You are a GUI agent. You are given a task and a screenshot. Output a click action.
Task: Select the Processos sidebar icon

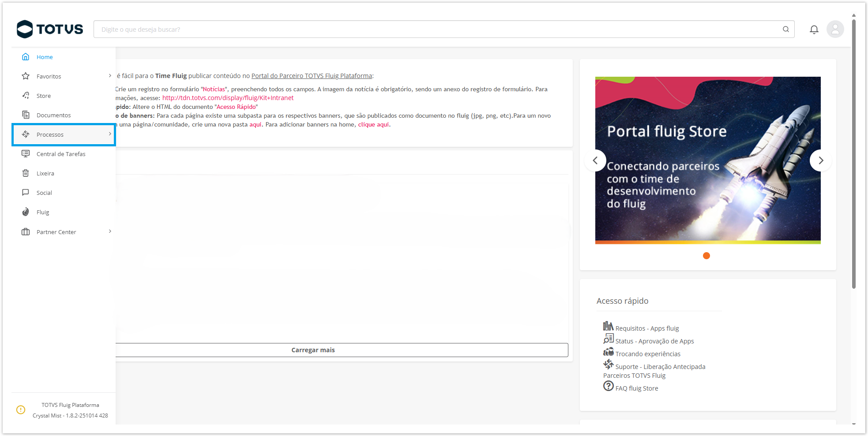[x=26, y=134]
